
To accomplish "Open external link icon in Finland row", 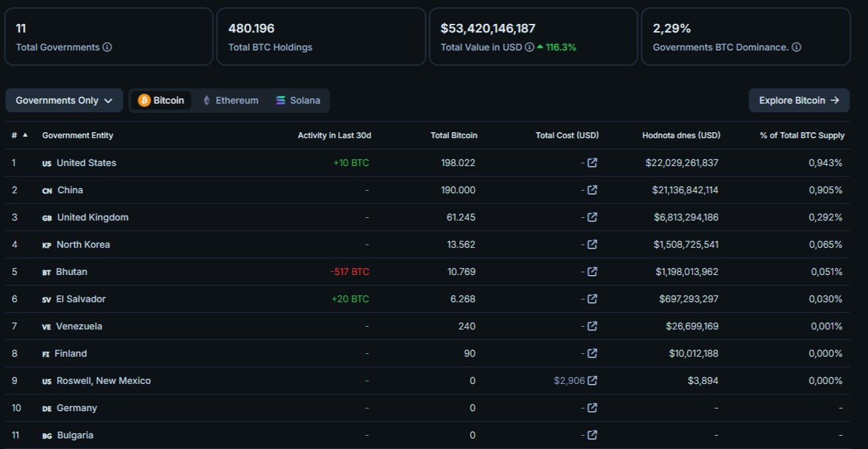I will coord(592,353).
